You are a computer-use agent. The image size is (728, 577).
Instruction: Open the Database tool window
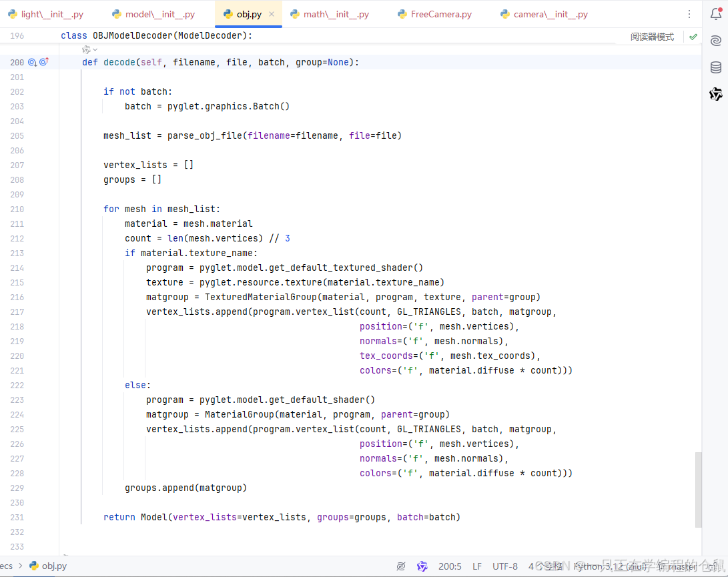click(716, 67)
